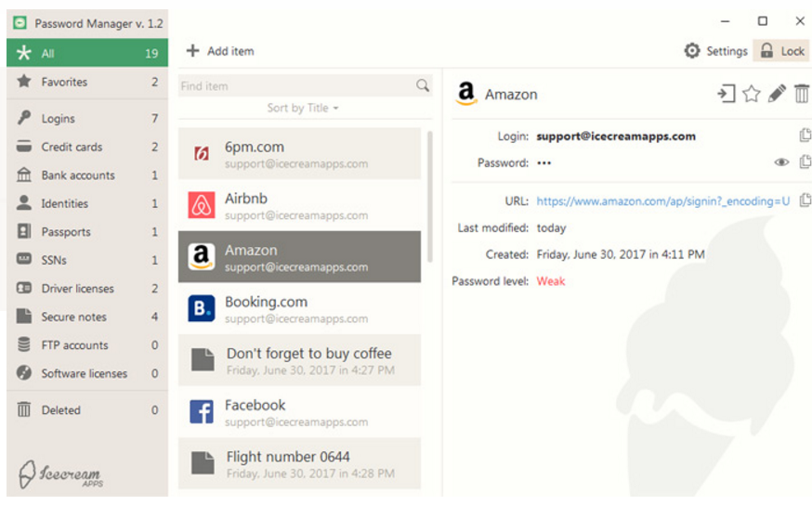Click the Icecream Apps logo
812x505 pixels.
[60, 474]
